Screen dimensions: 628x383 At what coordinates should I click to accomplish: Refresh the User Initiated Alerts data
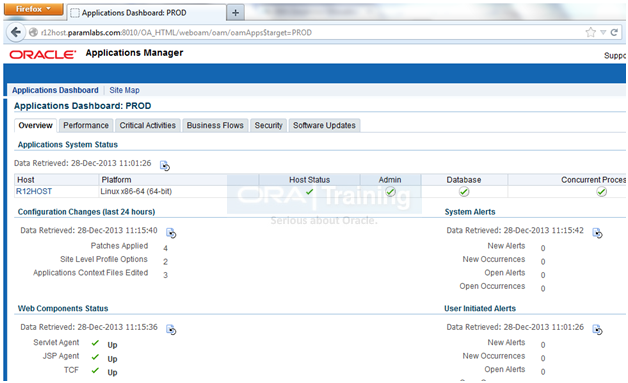597,330
